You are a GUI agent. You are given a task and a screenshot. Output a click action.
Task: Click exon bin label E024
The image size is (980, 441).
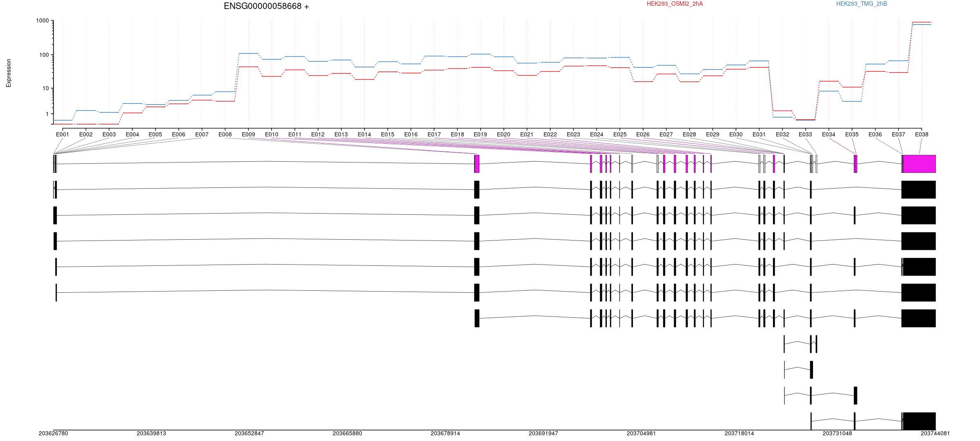597,134
